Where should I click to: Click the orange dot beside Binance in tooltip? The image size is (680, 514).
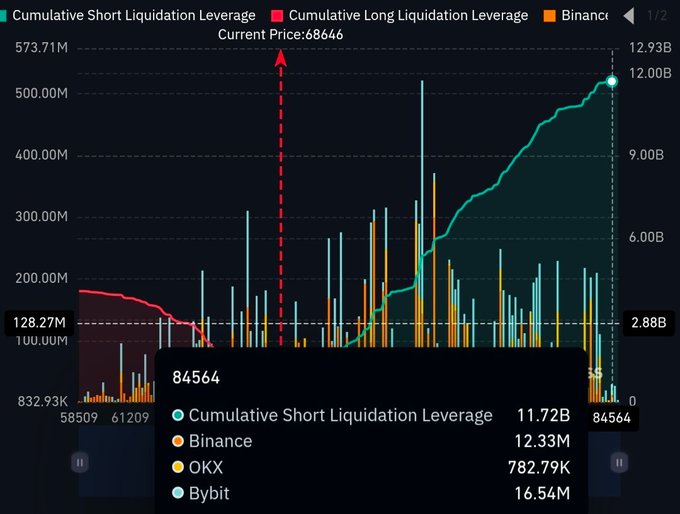178,441
